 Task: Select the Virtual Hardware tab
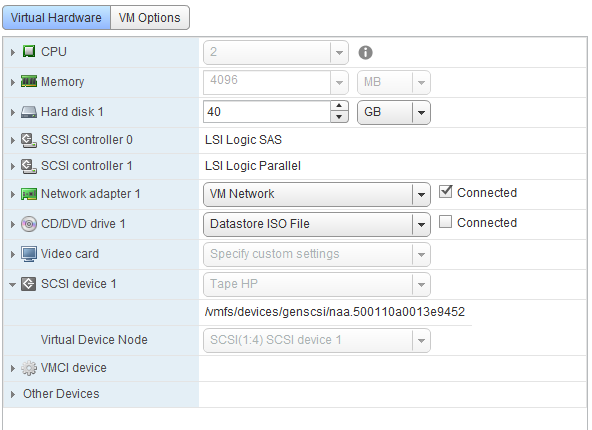56,18
